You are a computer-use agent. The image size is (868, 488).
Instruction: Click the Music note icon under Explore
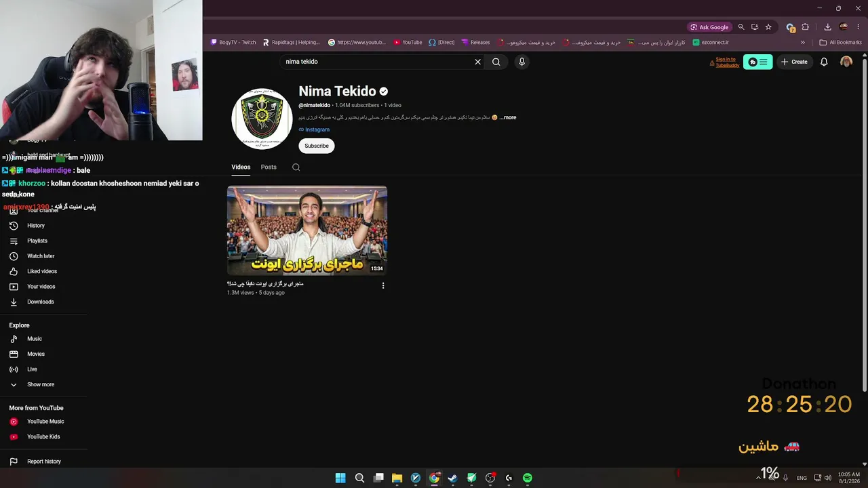click(x=14, y=339)
